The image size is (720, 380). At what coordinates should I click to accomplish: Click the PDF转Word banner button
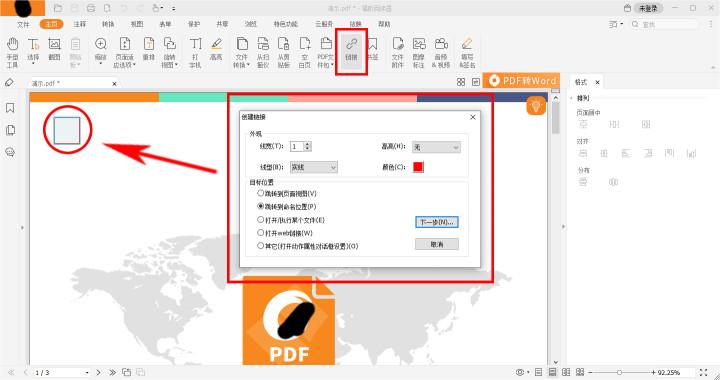tap(521, 81)
